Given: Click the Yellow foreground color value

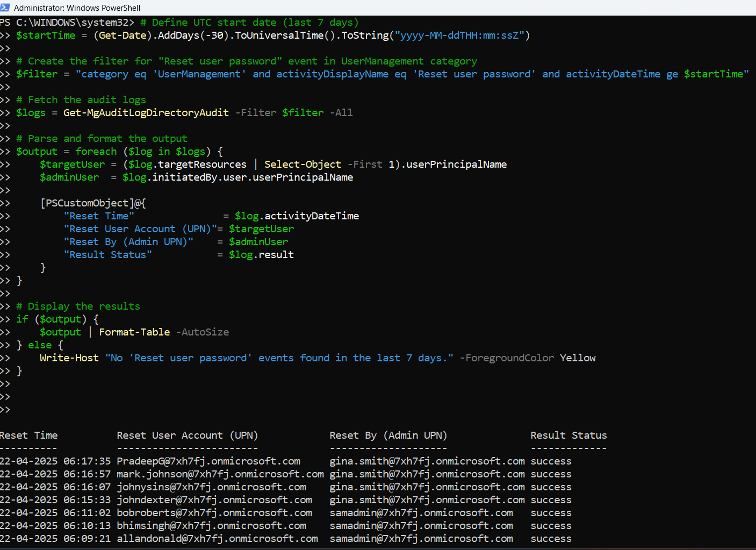Looking at the screenshot, I should coord(578,358).
